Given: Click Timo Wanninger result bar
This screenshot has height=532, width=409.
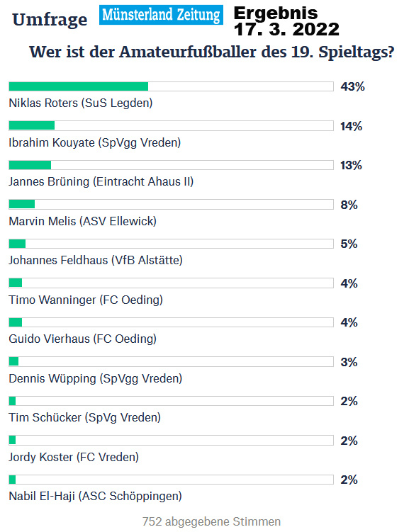Looking at the screenshot, I should [171, 283].
